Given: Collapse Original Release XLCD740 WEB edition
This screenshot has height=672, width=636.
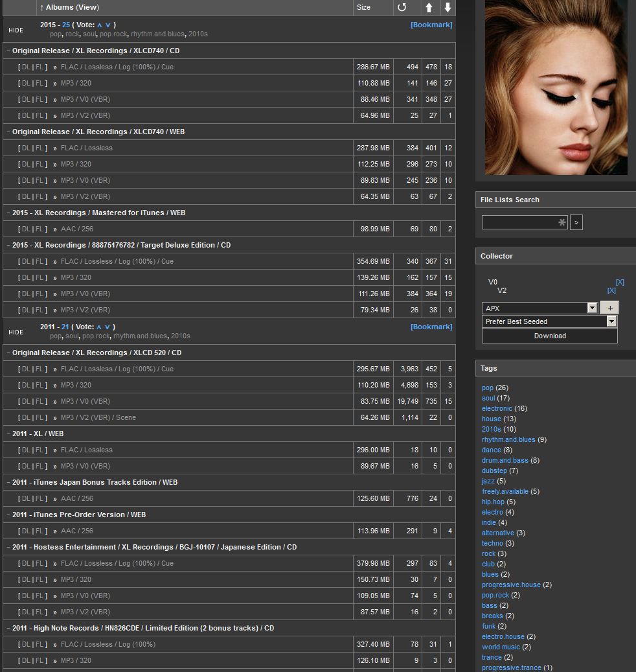Looking at the screenshot, I should tap(8, 132).
